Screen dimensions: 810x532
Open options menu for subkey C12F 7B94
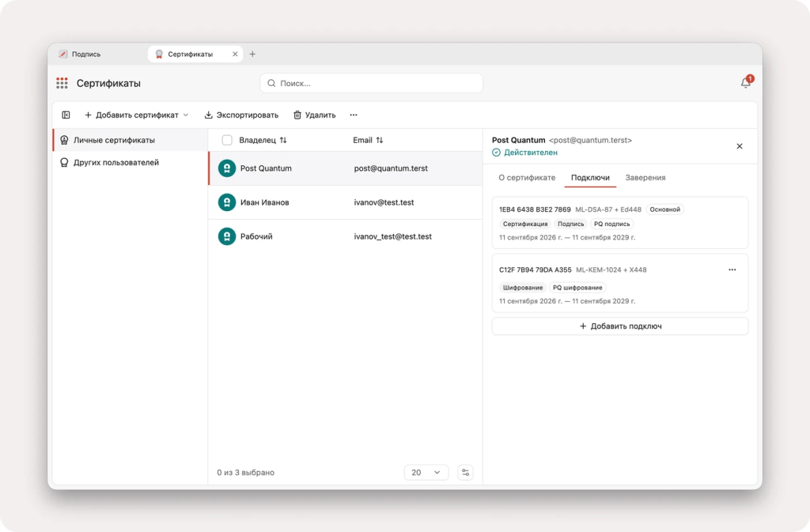click(732, 270)
